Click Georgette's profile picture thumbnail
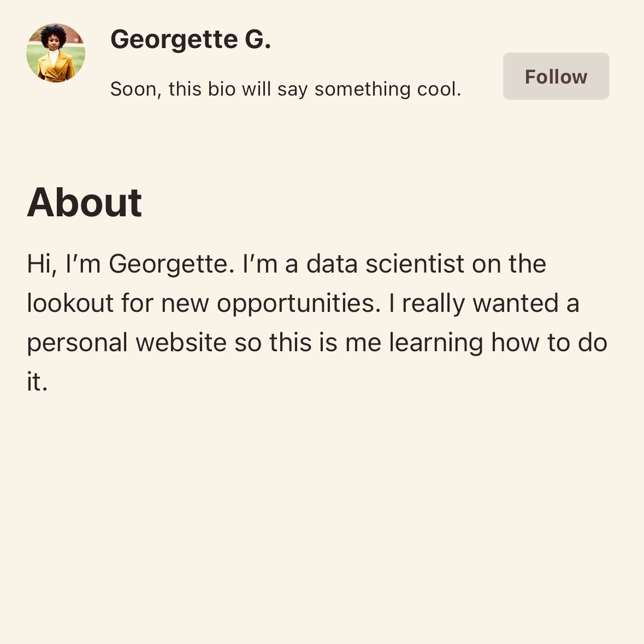644x644 pixels. pyautogui.click(x=55, y=54)
